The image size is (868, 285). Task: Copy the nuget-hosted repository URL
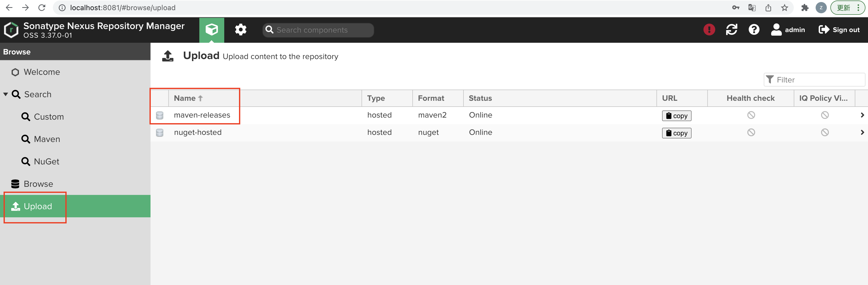(677, 133)
